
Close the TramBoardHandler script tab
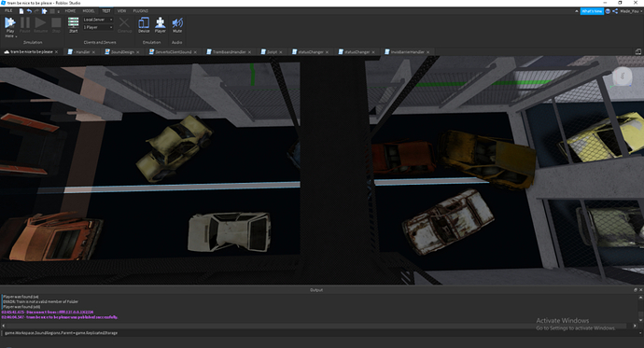250,52
